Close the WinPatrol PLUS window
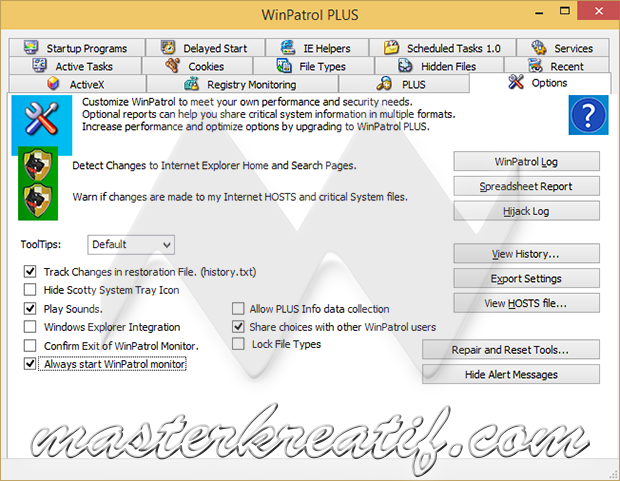 coord(598,11)
